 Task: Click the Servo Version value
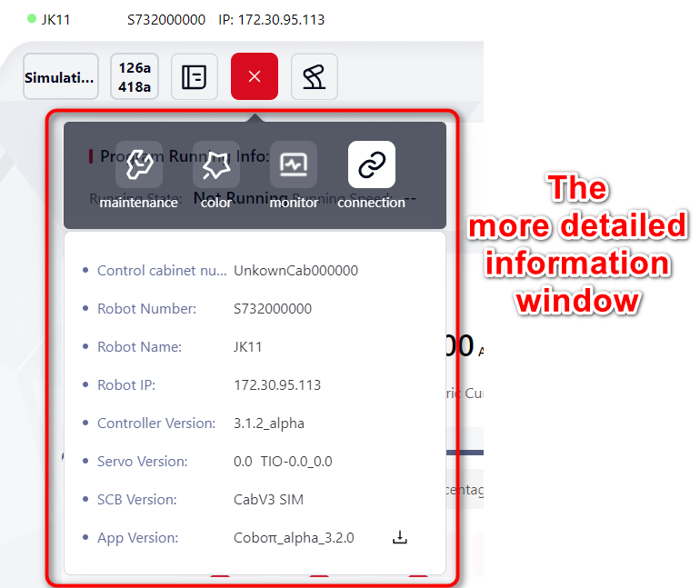(283, 462)
